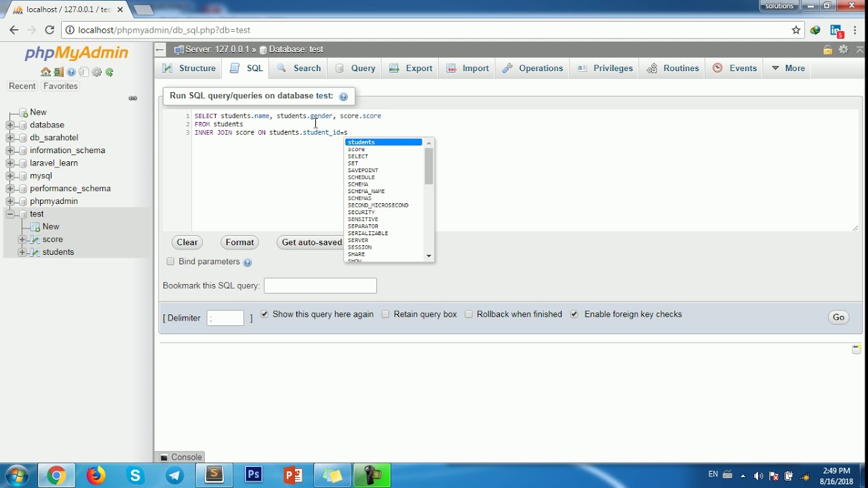Click Internet Download Manager extension icon

click(x=815, y=30)
